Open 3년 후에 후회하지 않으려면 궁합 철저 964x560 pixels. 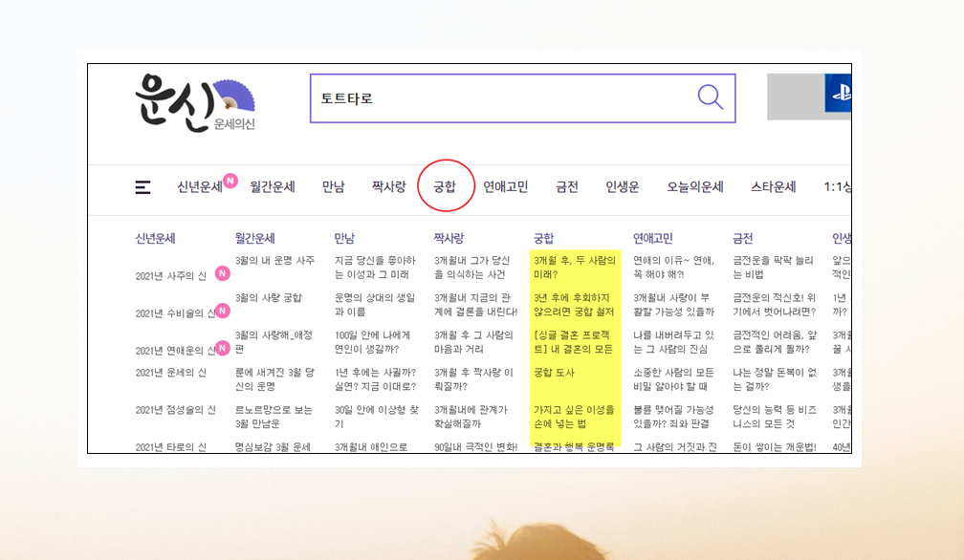click(x=574, y=305)
